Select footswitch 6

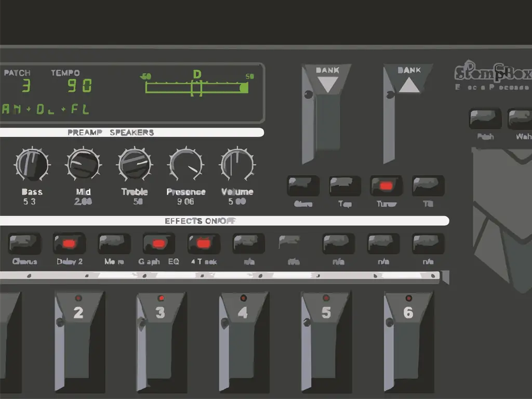click(408, 341)
